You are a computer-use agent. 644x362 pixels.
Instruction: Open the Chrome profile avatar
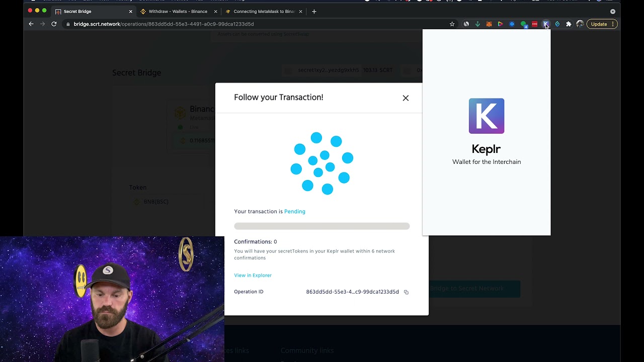[x=580, y=24]
